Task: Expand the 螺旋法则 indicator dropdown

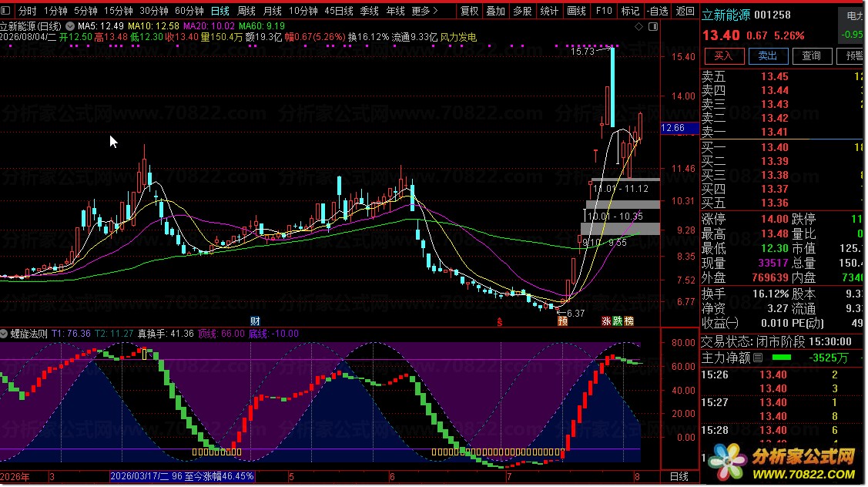Action: (5, 334)
